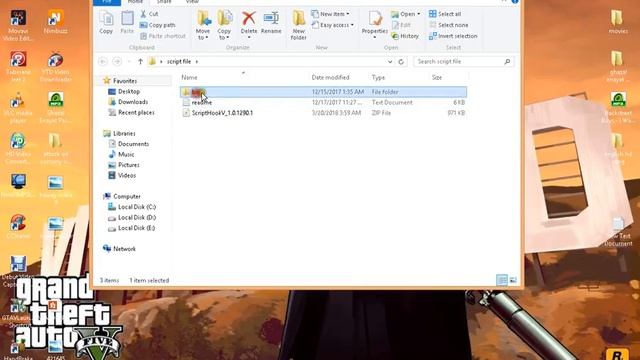Viewport: 640px width, 360px height.
Task: Open Videos library
Action: [x=127, y=176]
